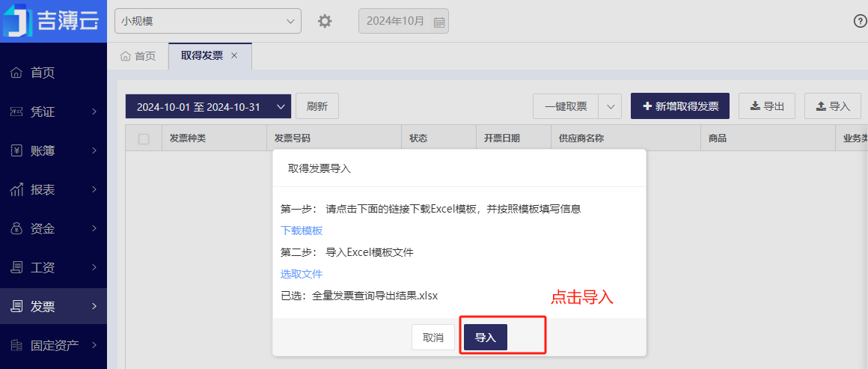Open the 发票 sidebar menu

(53, 306)
